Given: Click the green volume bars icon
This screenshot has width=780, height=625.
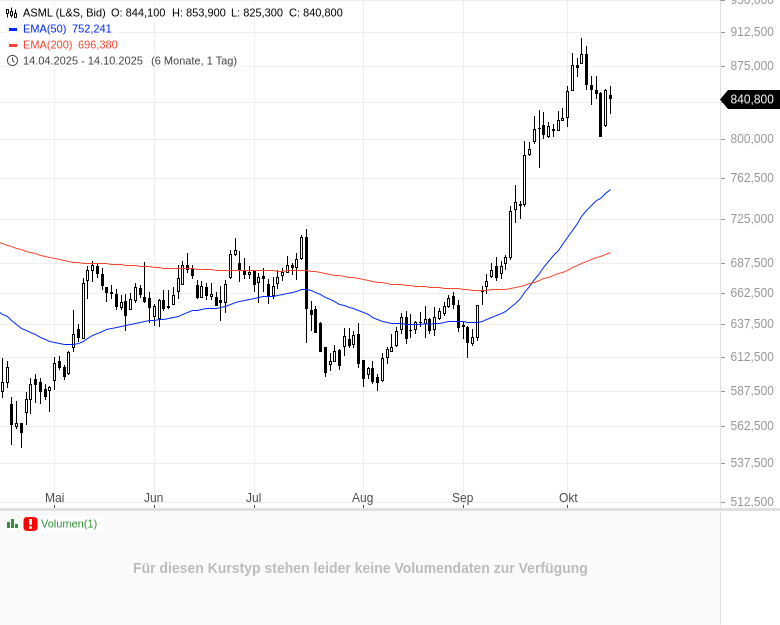Looking at the screenshot, I should [x=12, y=524].
